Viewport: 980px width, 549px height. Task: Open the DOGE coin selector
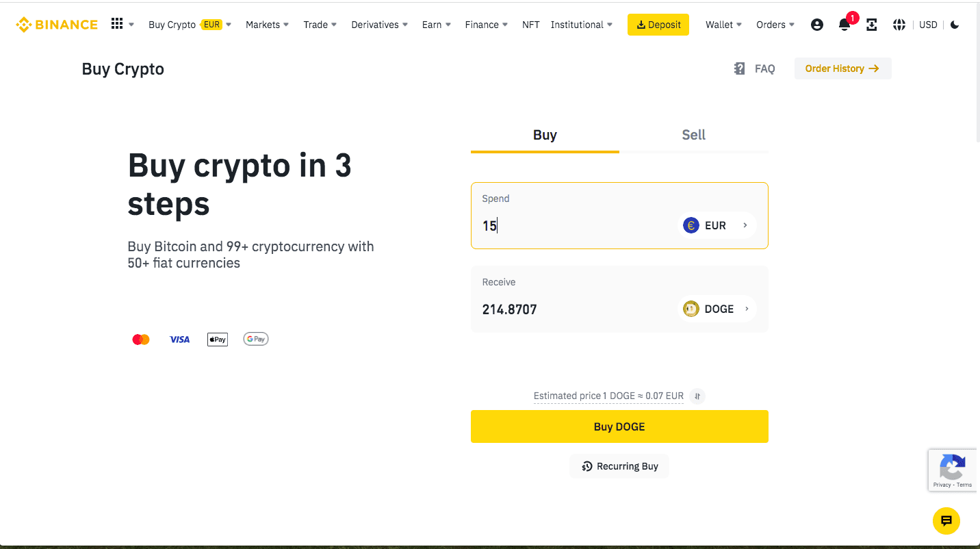(716, 309)
